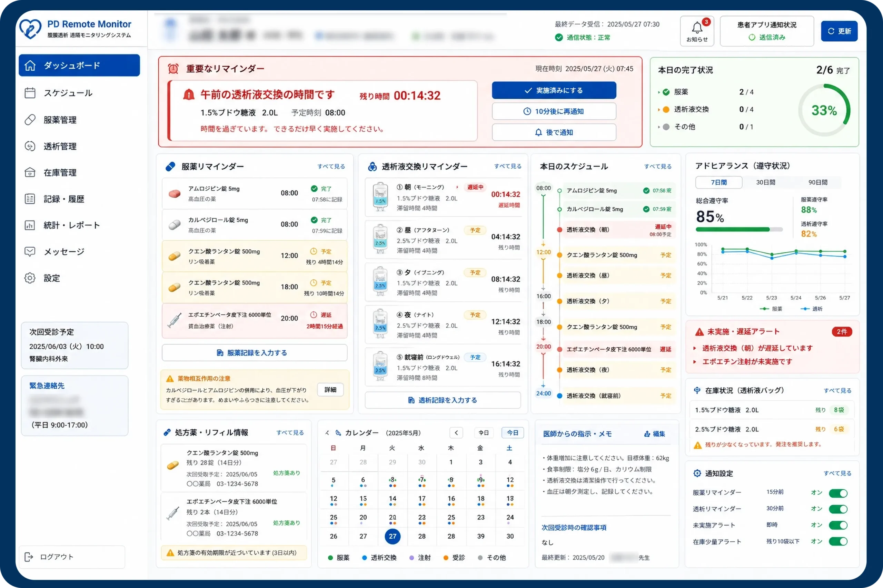Image resolution: width=883 pixels, height=588 pixels.
Task: Click the 33% circular completion progress ring
Action: 824,110
